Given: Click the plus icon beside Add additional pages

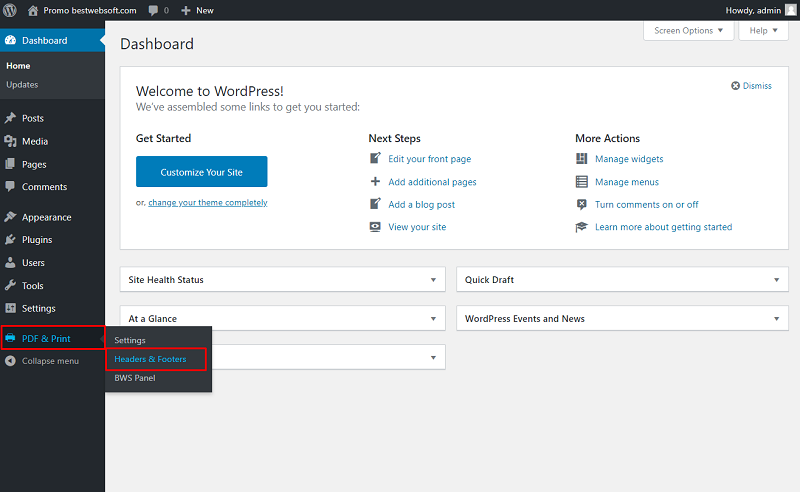Looking at the screenshot, I should tap(375, 181).
